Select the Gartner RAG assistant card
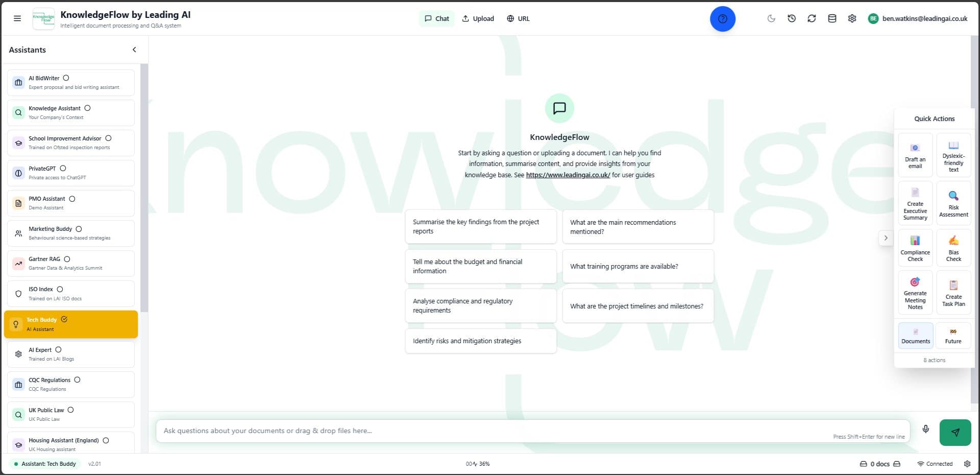 [x=71, y=263]
